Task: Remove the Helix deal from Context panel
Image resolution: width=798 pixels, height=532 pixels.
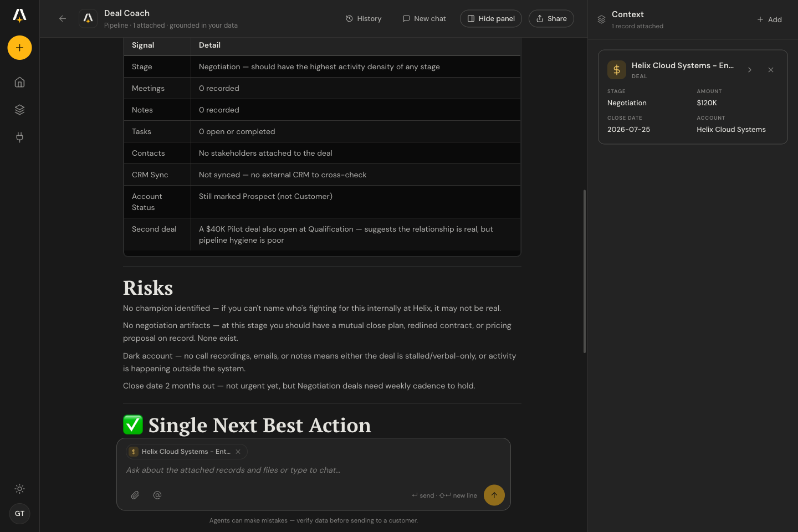Action: click(771, 70)
